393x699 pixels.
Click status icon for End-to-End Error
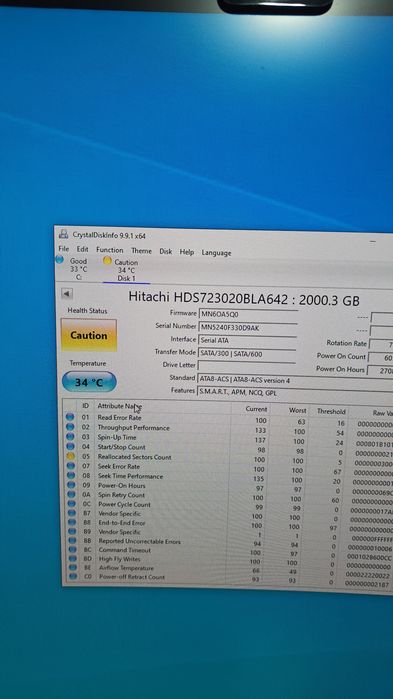point(71,522)
